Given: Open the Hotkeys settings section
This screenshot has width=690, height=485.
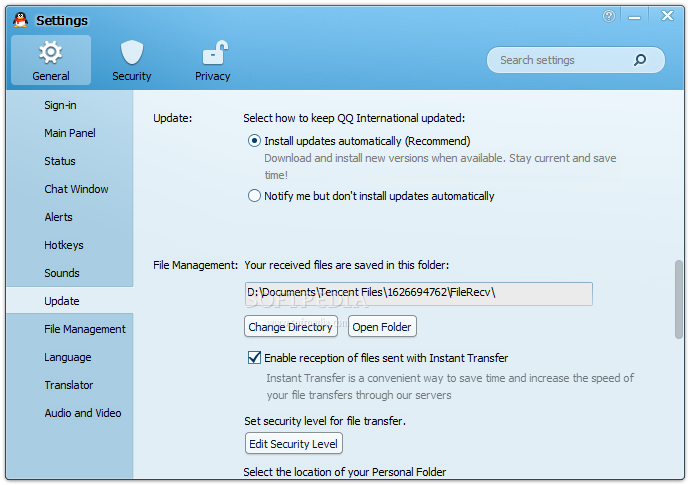Looking at the screenshot, I should click(x=64, y=245).
